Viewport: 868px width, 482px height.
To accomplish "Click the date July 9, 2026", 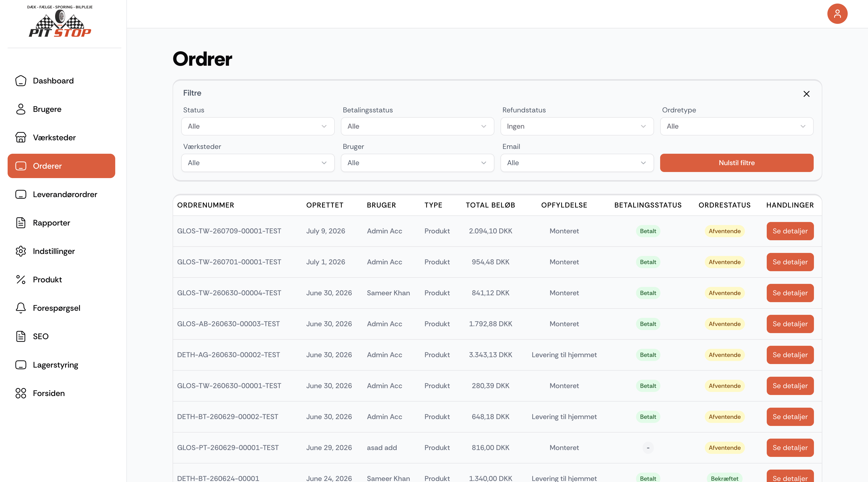I will pos(325,231).
